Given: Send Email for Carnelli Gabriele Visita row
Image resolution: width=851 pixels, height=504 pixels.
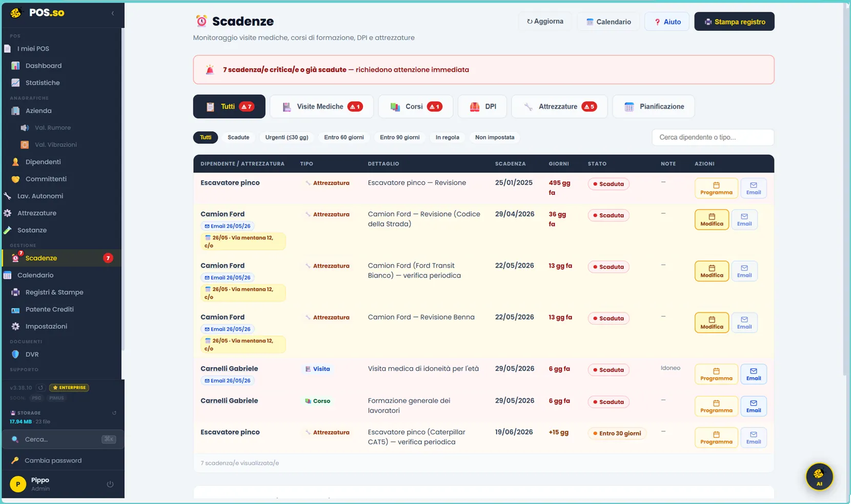Looking at the screenshot, I should 753,374.
